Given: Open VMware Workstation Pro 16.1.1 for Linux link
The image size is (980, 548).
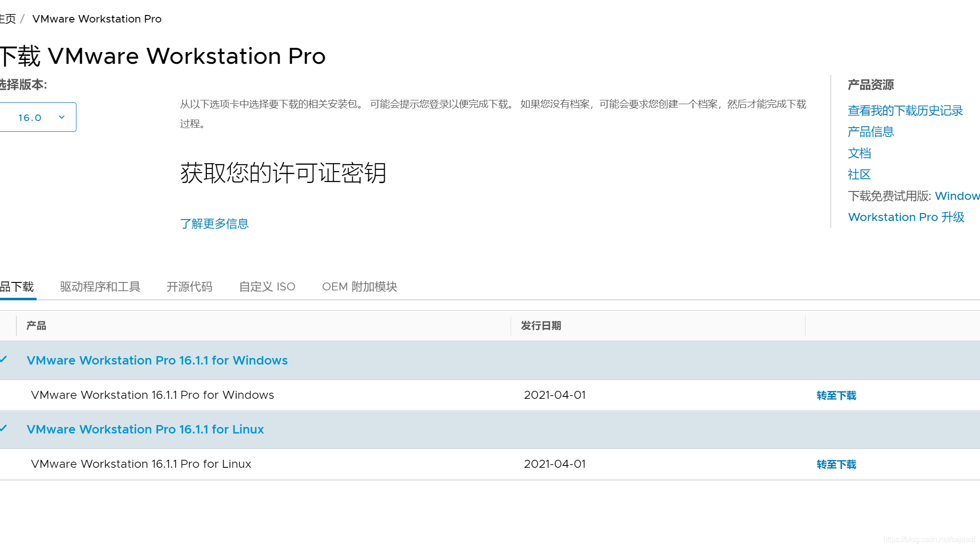Looking at the screenshot, I should pos(145,429).
